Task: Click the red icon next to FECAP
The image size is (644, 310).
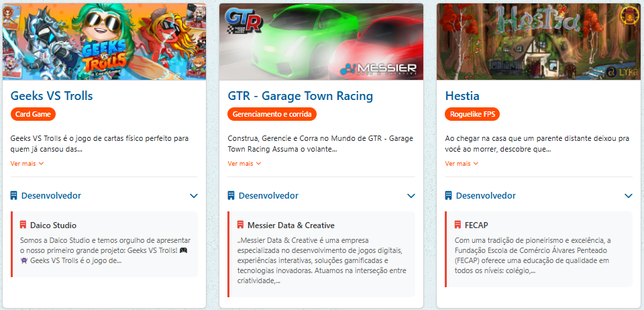Action: (x=458, y=225)
